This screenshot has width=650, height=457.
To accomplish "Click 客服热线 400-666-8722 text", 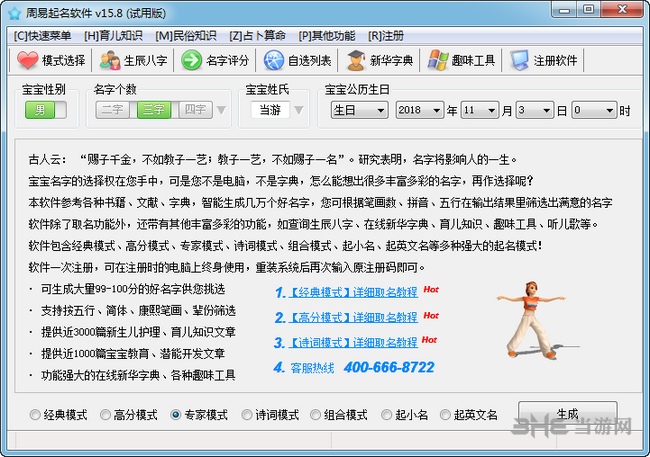I will pyautogui.click(x=362, y=367).
